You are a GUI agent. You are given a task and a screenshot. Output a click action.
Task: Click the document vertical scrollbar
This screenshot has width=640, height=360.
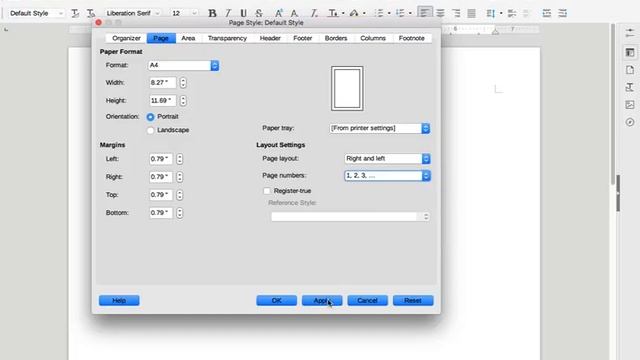[613, 104]
